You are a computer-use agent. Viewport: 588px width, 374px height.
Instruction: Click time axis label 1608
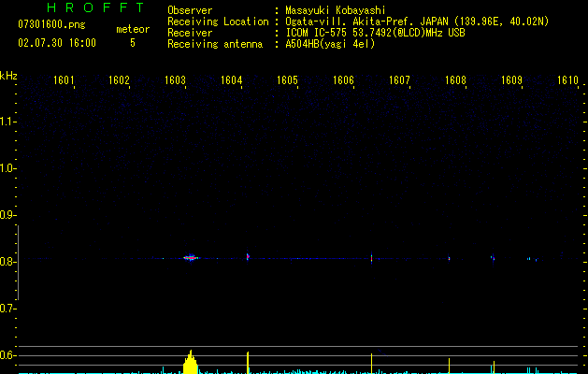[455, 80]
